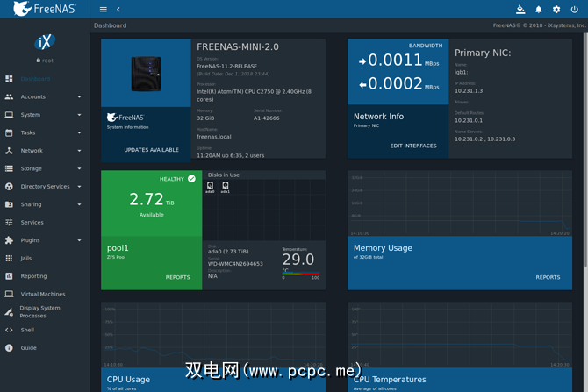
Task: Expand the Accounts menu arrow
Action: point(79,96)
